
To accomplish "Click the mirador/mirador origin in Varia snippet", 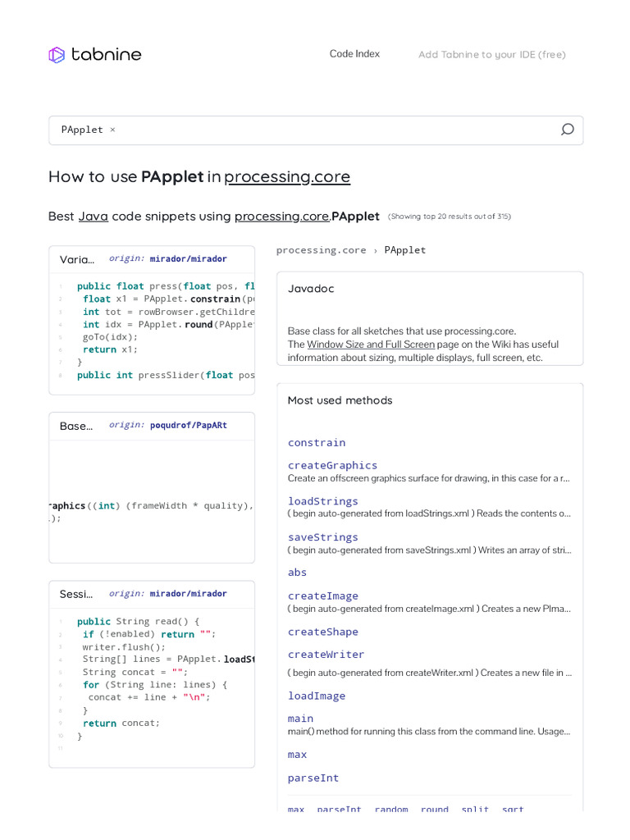I will tap(188, 258).
